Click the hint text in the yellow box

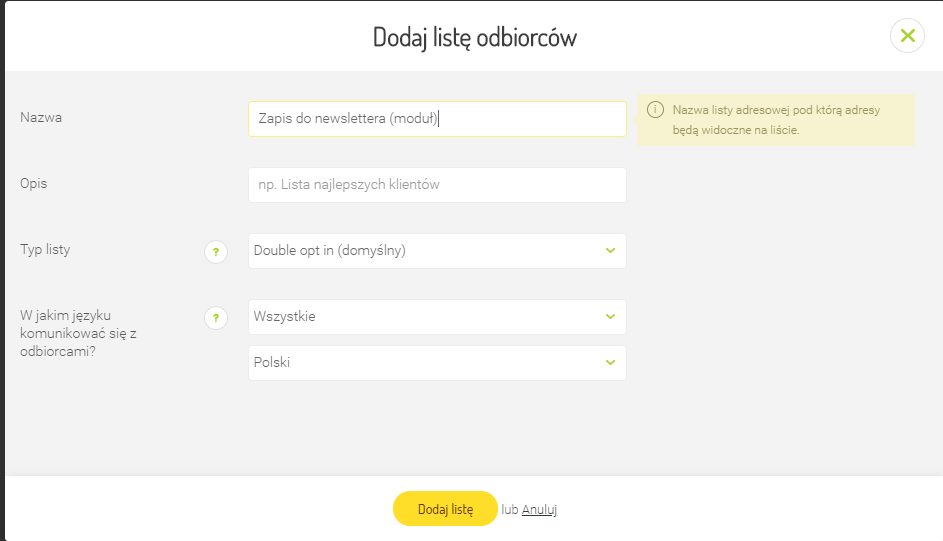point(775,120)
